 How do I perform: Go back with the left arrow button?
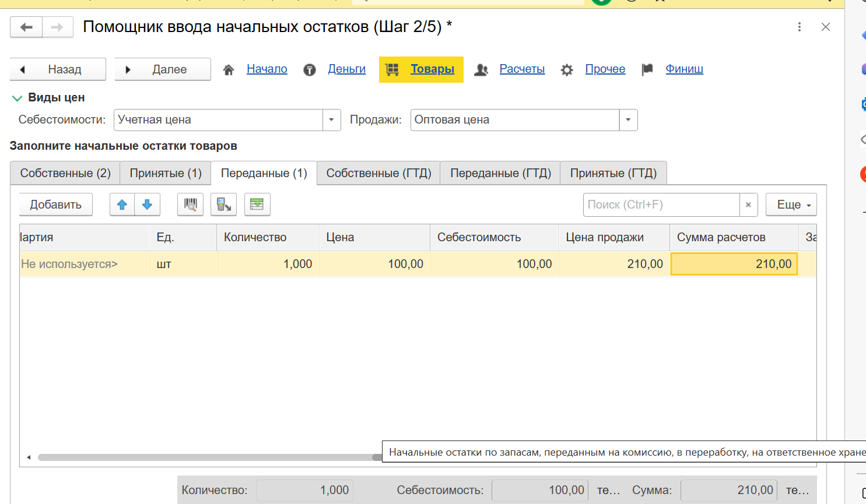coord(26,27)
